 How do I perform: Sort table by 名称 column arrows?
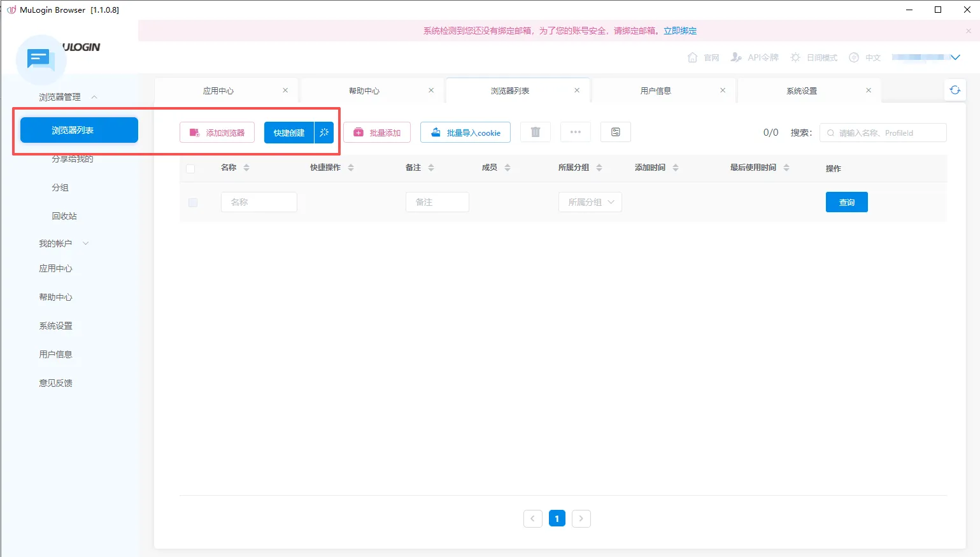(246, 168)
